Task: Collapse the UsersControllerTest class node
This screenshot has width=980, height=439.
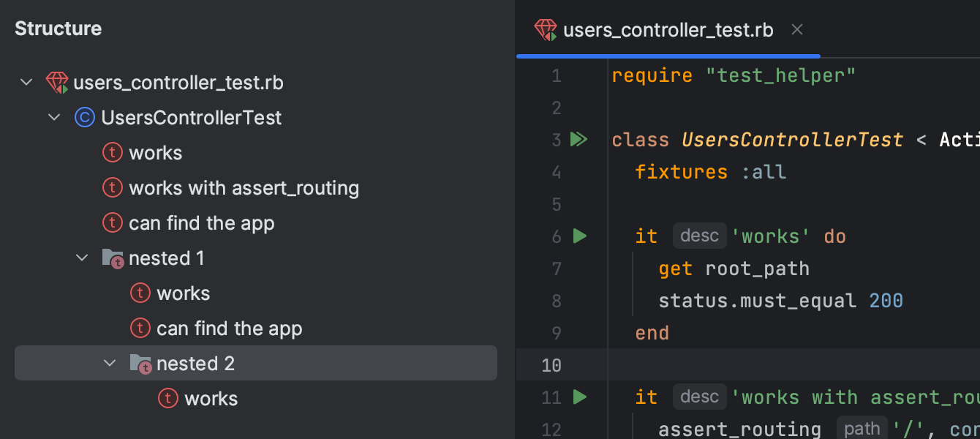Action: [x=55, y=118]
